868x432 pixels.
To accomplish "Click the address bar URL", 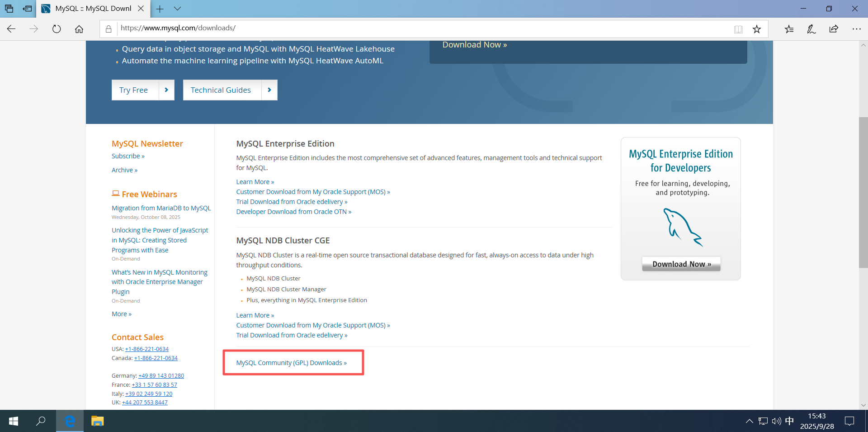I will tap(178, 28).
